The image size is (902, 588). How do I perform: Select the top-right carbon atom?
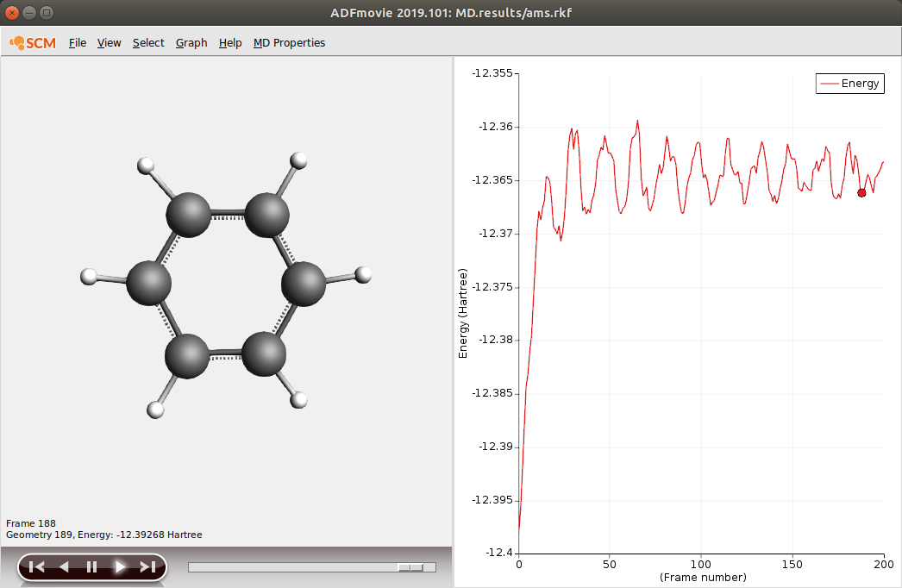267,216
